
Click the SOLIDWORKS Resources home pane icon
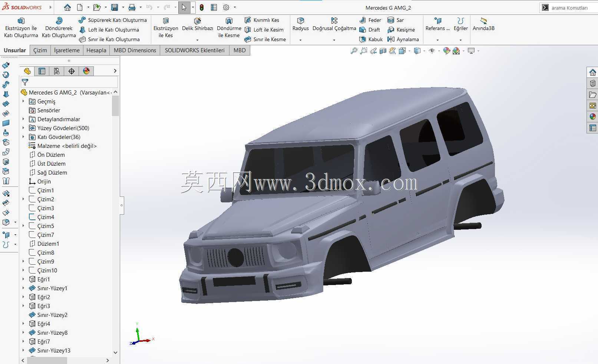(x=592, y=72)
